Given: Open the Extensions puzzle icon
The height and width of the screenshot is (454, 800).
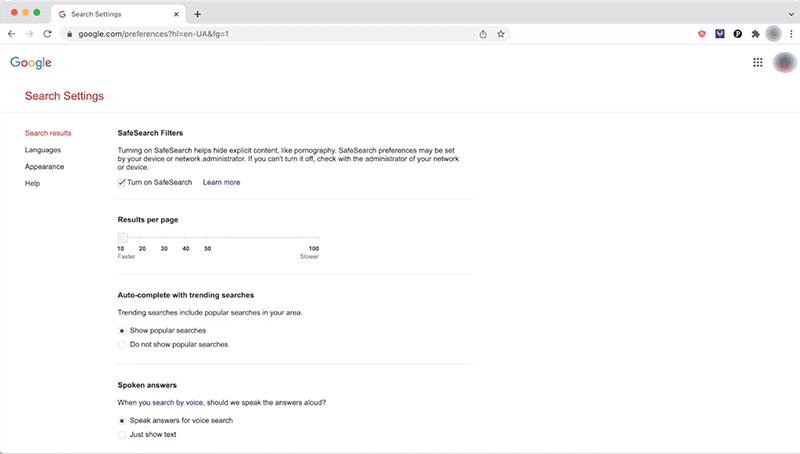Looking at the screenshot, I should pyautogui.click(x=756, y=34).
